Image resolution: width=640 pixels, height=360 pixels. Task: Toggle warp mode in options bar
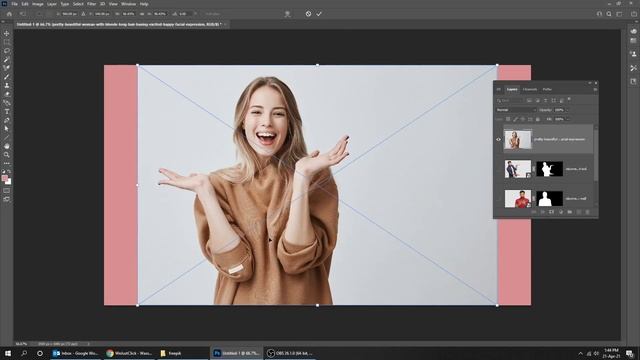coord(287,14)
